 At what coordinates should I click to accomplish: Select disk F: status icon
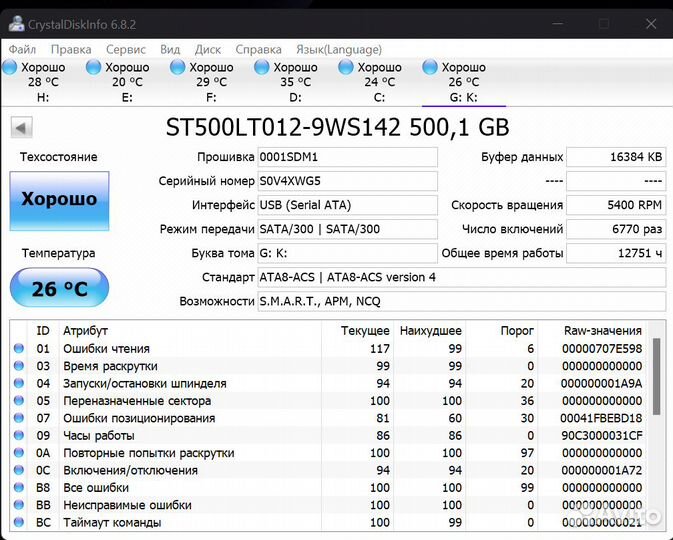coord(178,67)
